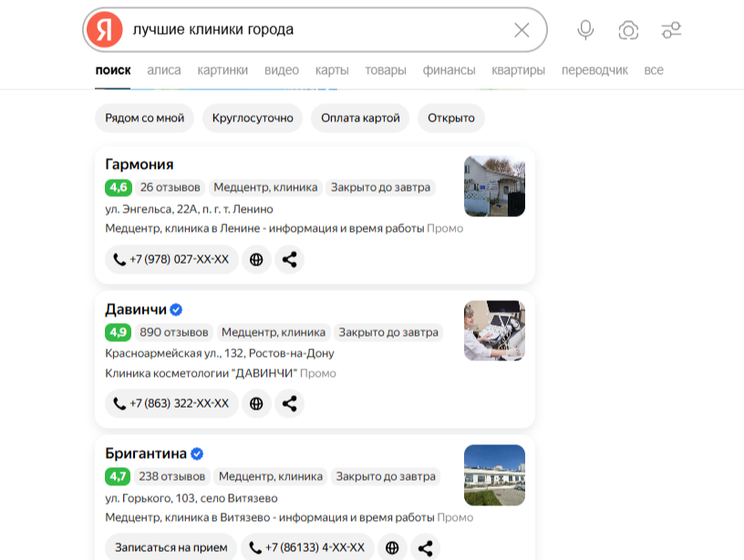Share the Давинчи clinic listing
Viewport: 744px width, 560px height.
click(290, 403)
